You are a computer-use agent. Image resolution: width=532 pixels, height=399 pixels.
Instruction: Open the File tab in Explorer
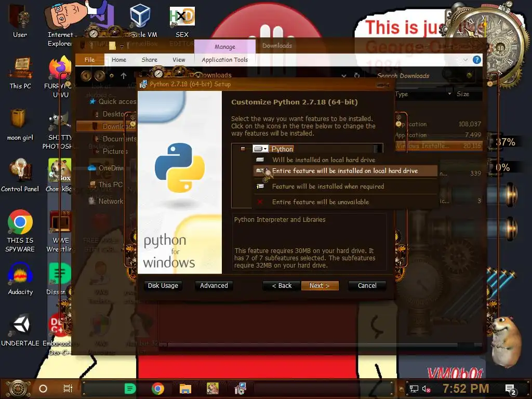click(89, 60)
